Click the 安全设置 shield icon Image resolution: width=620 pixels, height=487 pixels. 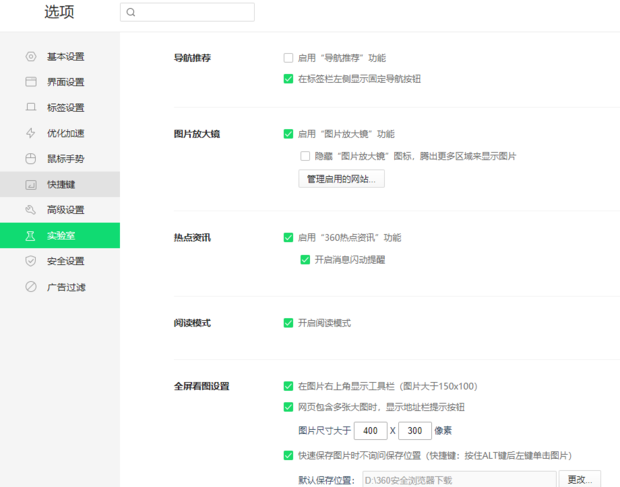(31, 261)
